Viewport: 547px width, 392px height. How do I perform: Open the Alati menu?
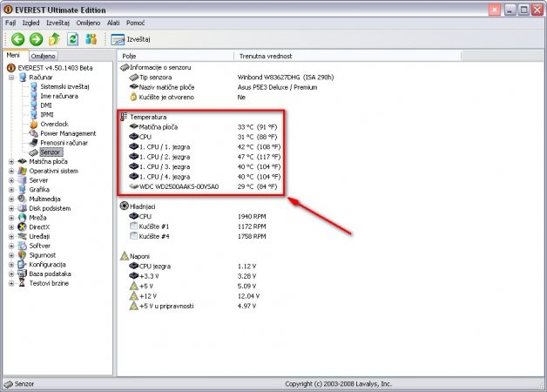(x=113, y=23)
